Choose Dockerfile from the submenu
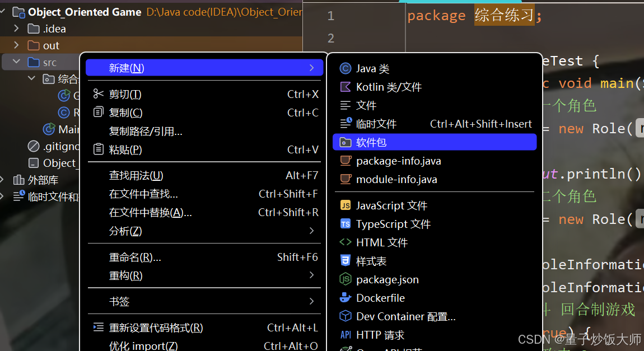 pyautogui.click(x=435, y=298)
